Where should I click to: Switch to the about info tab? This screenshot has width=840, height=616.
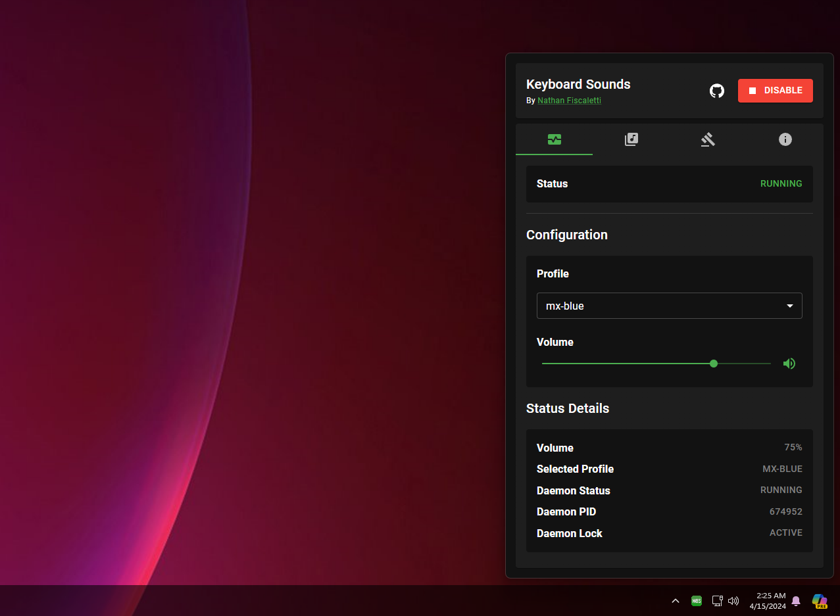pyautogui.click(x=785, y=139)
